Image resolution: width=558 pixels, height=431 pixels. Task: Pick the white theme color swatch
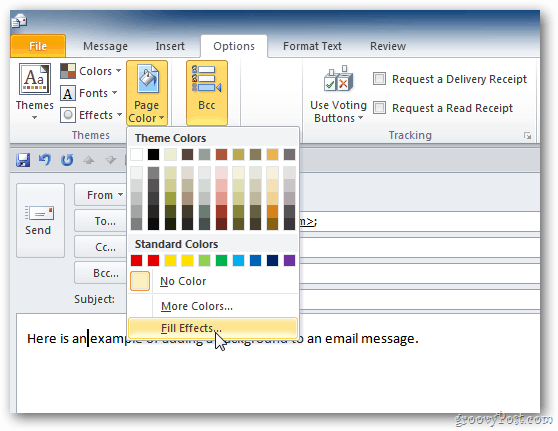[x=136, y=155]
